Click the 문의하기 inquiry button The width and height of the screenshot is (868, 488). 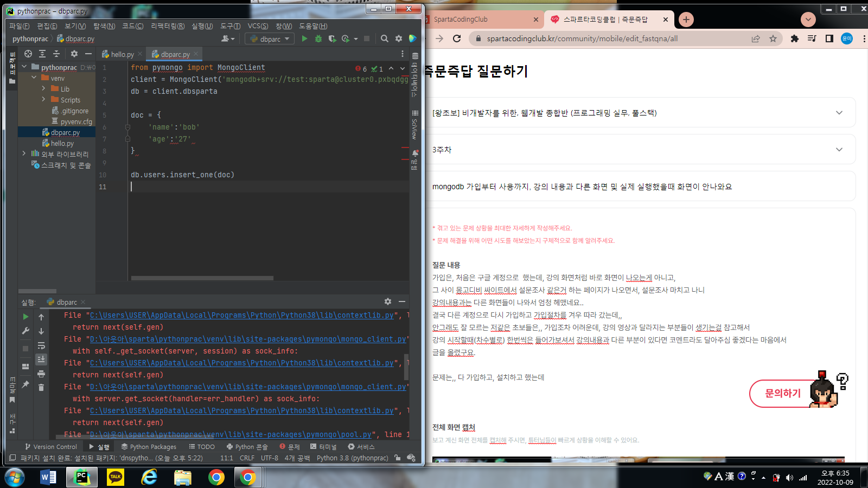pos(783,393)
